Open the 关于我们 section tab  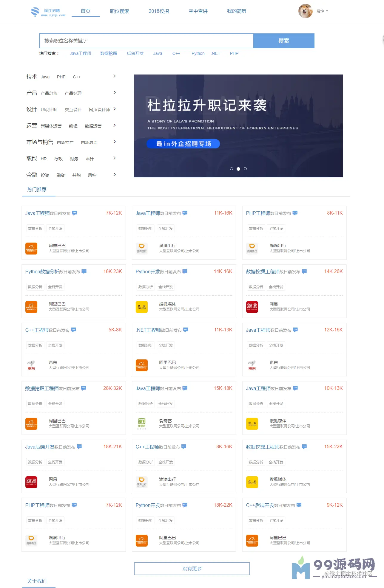tap(37, 581)
